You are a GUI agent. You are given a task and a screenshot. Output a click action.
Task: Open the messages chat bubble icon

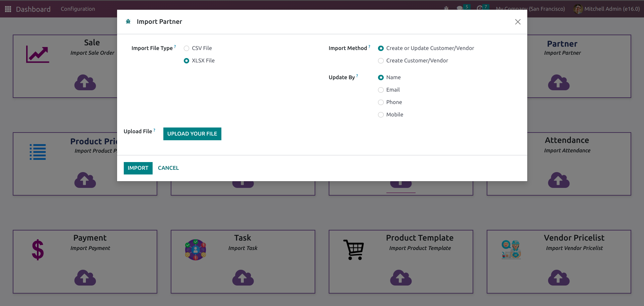(x=460, y=8)
